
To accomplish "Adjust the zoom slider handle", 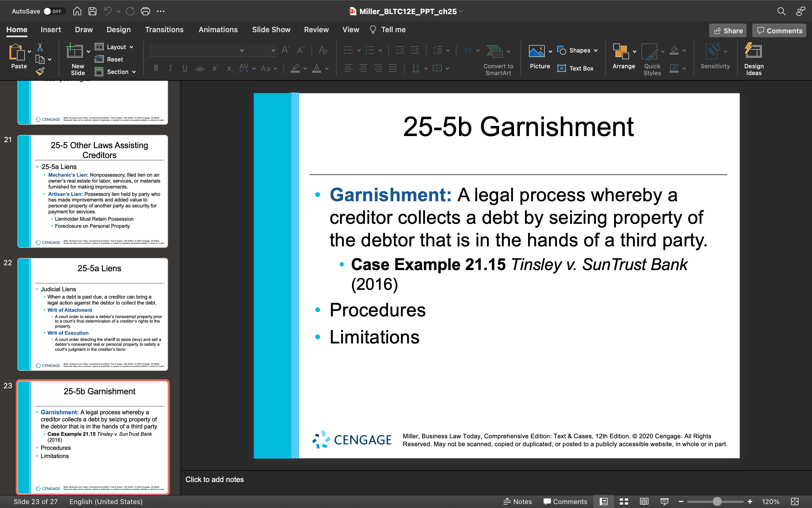I will click(717, 502).
